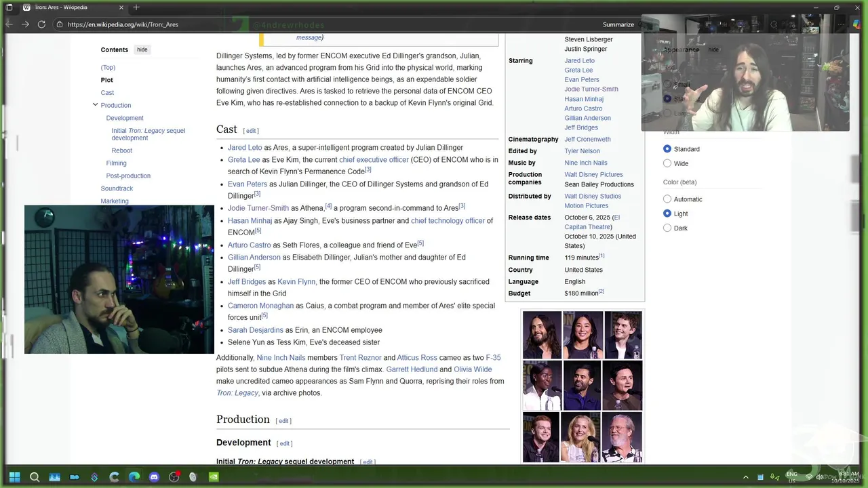Open Tyler Nelson editor link
Image resolution: width=868 pixels, height=488 pixels.
(x=582, y=151)
